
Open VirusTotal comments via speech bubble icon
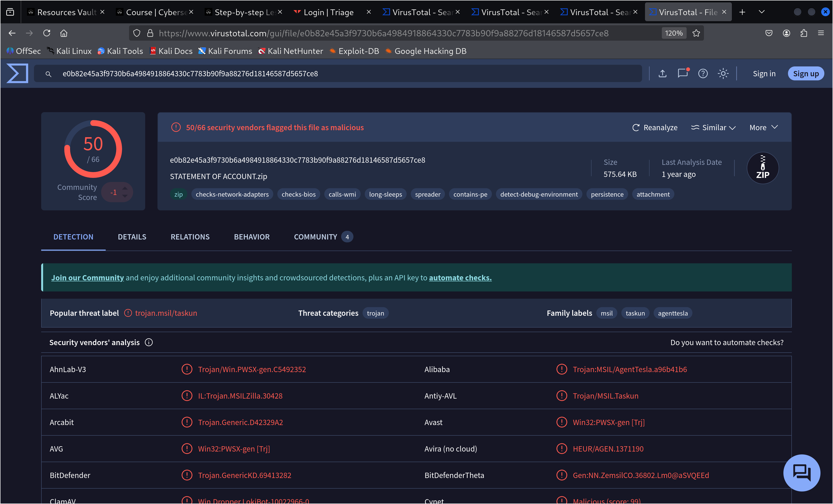683,73
